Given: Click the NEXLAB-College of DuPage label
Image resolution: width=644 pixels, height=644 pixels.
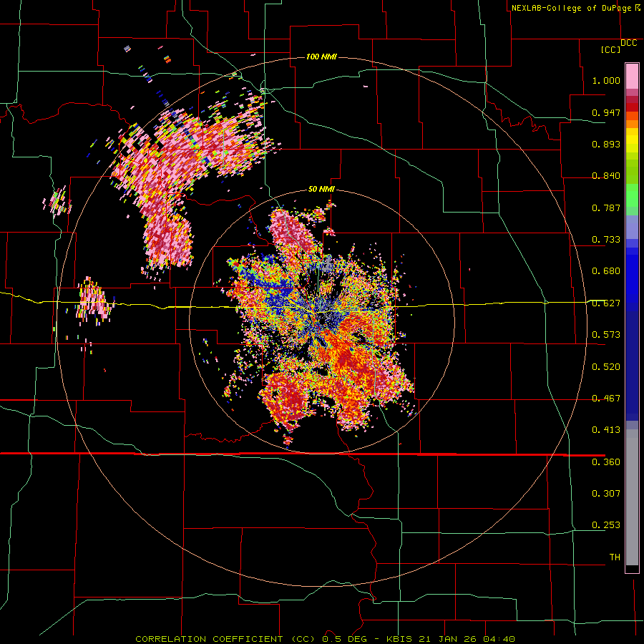Looking at the screenshot, I should coord(571,8).
